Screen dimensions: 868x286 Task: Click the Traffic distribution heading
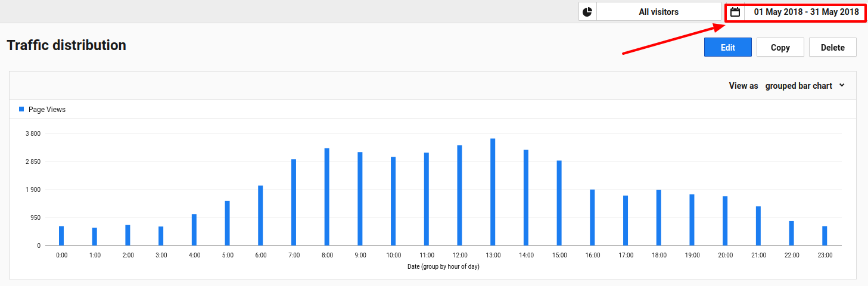tap(66, 45)
